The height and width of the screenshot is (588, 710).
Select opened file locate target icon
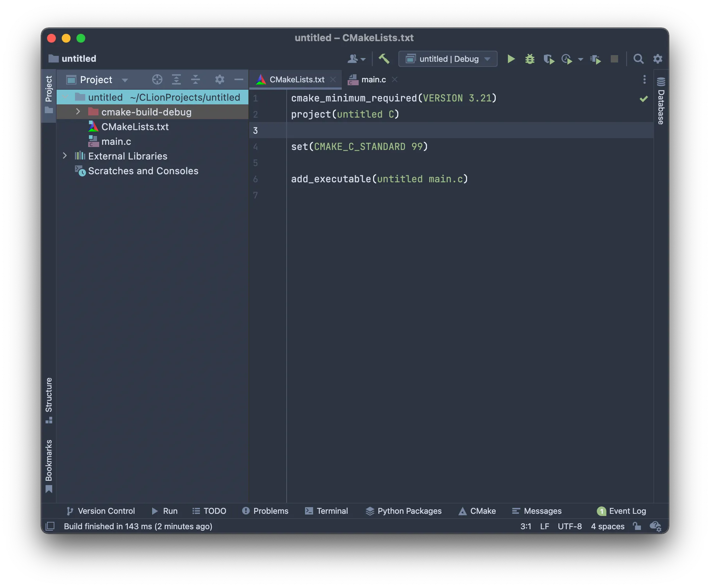point(157,79)
